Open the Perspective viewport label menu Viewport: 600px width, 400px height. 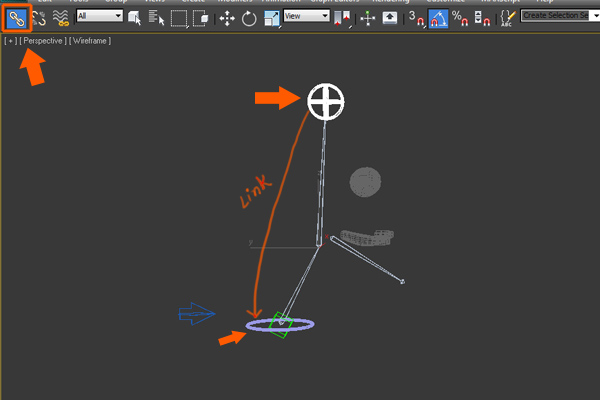[43, 41]
